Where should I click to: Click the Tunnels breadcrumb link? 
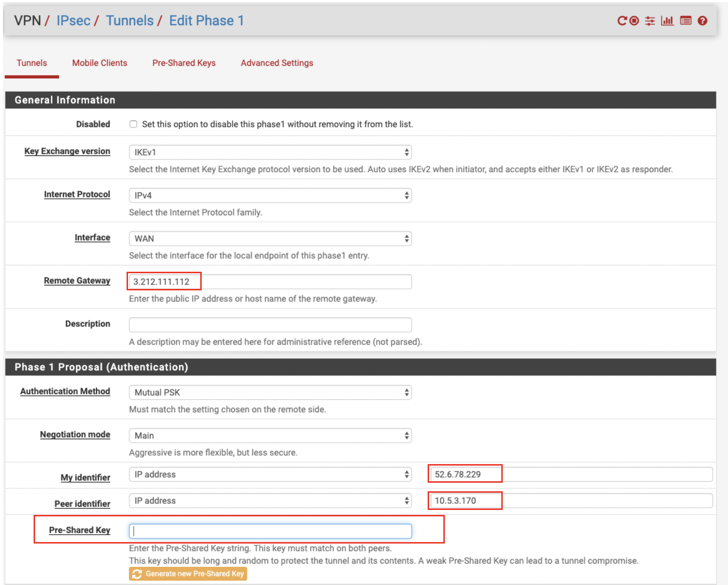tap(129, 21)
